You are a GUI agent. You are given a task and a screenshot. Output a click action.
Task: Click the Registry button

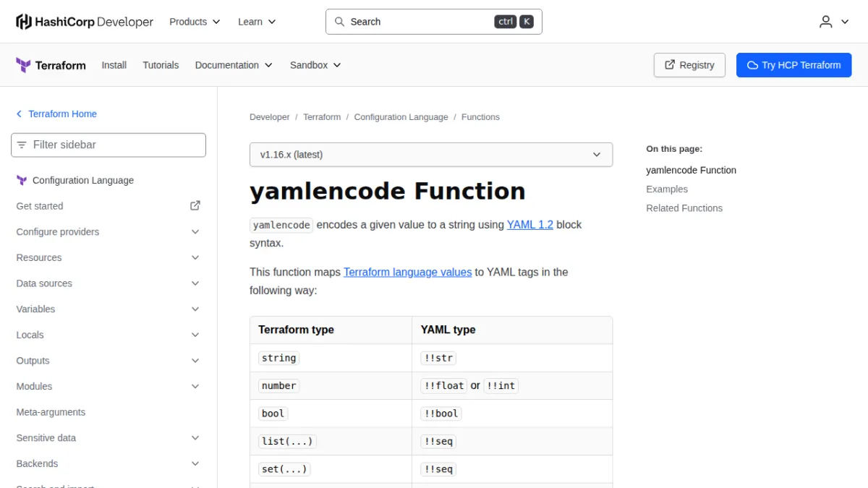coord(689,65)
